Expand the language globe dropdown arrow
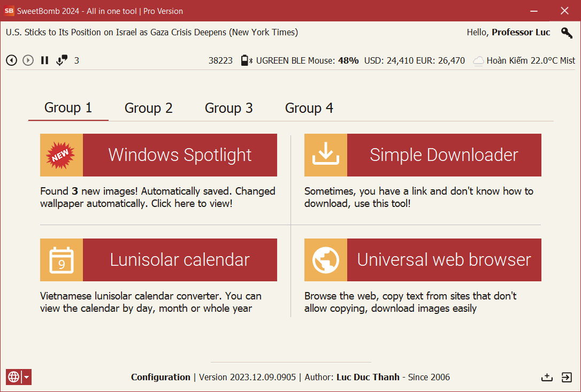581x392 pixels. [26, 377]
